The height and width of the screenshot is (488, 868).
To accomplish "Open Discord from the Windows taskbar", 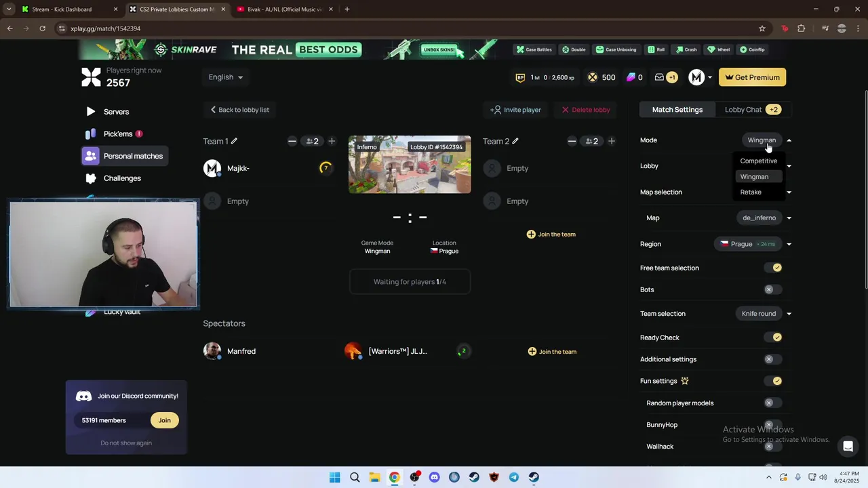I will [x=434, y=477].
